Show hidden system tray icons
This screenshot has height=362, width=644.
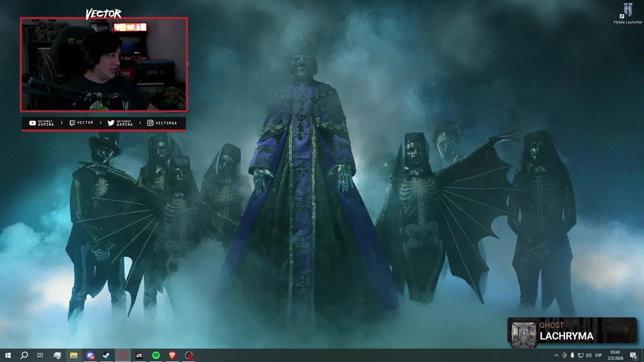point(556,355)
